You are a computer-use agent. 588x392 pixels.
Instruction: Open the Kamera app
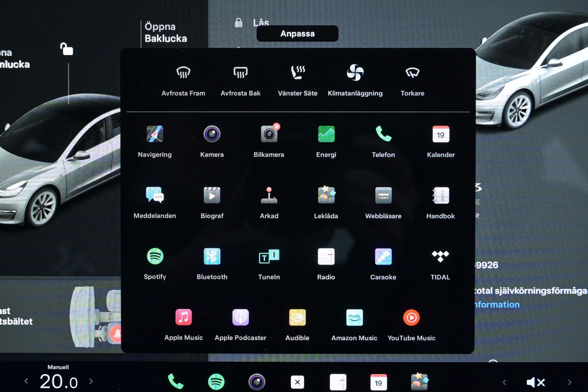(x=212, y=142)
